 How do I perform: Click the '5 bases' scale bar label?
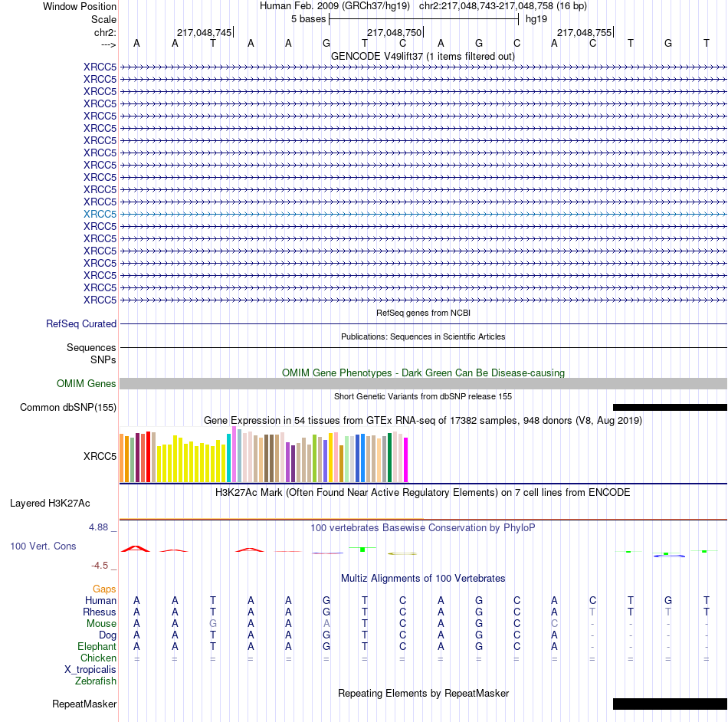tap(308, 19)
